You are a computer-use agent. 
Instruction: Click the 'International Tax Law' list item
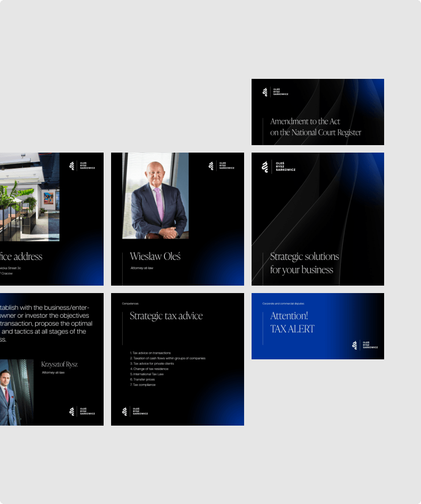coord(148,374)
